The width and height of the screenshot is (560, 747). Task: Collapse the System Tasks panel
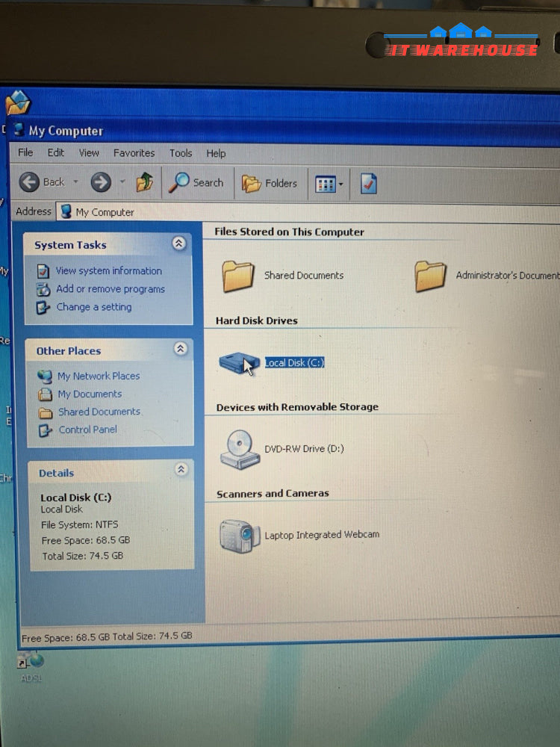pyautogui.click(x=178, y=244)
